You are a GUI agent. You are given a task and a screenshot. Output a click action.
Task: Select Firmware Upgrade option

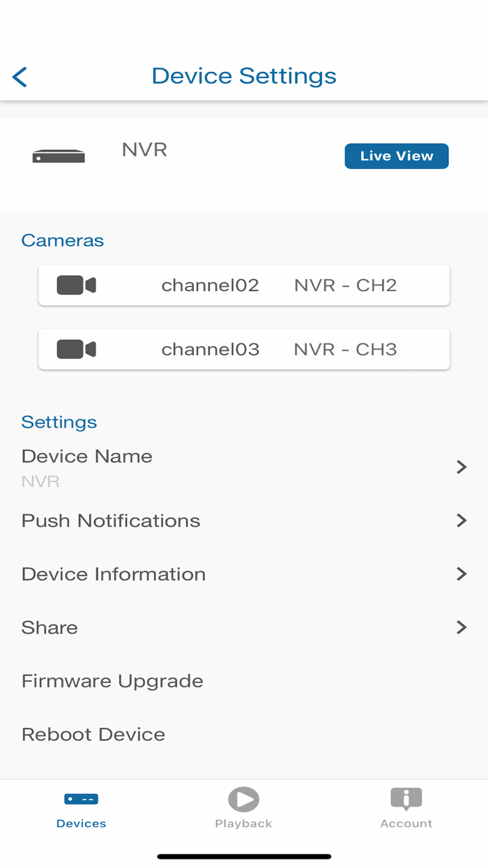point(112,681)
